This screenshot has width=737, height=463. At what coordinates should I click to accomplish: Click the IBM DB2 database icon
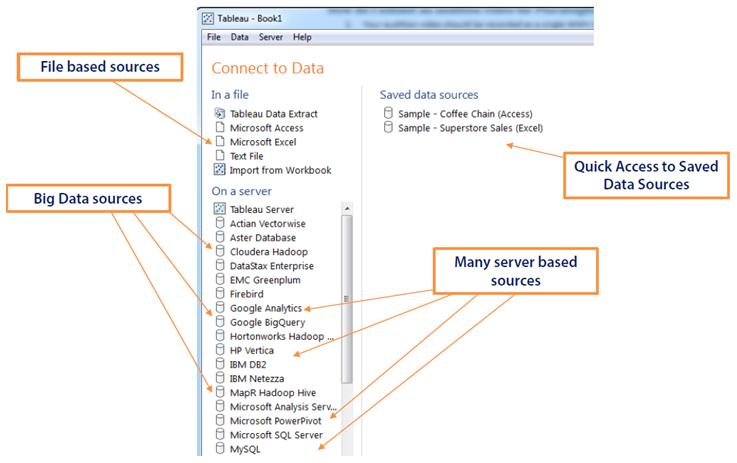[220, 363]
